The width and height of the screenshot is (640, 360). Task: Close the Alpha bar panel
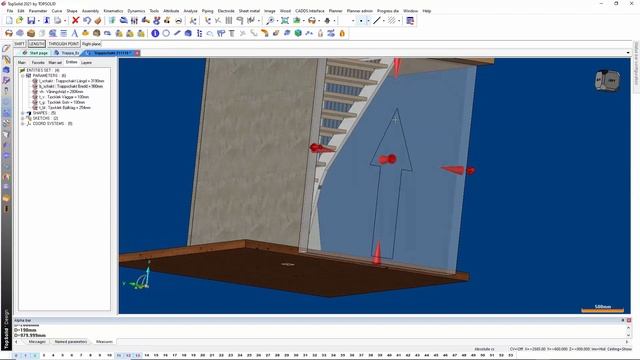click(629, 320)
